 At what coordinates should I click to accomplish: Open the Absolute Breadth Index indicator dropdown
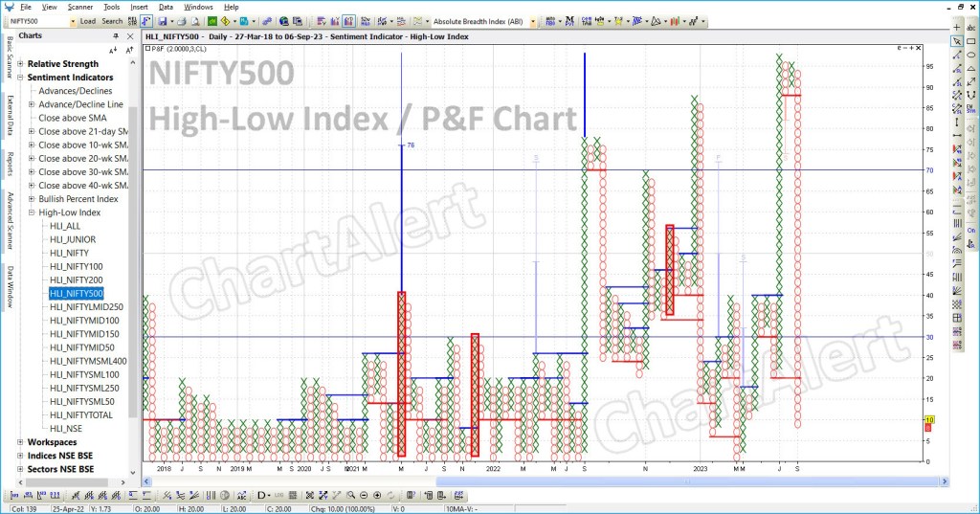pyautogui.click(x=532, y=20)
